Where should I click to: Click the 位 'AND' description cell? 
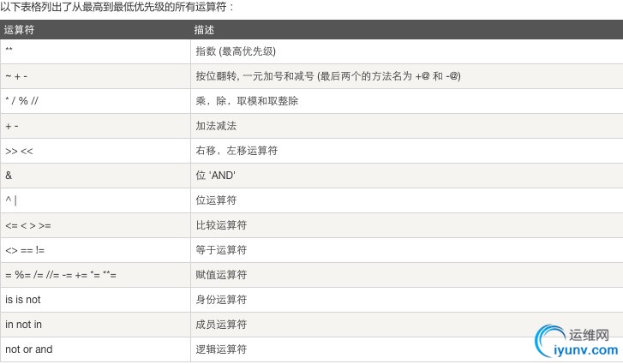(216, 176)
